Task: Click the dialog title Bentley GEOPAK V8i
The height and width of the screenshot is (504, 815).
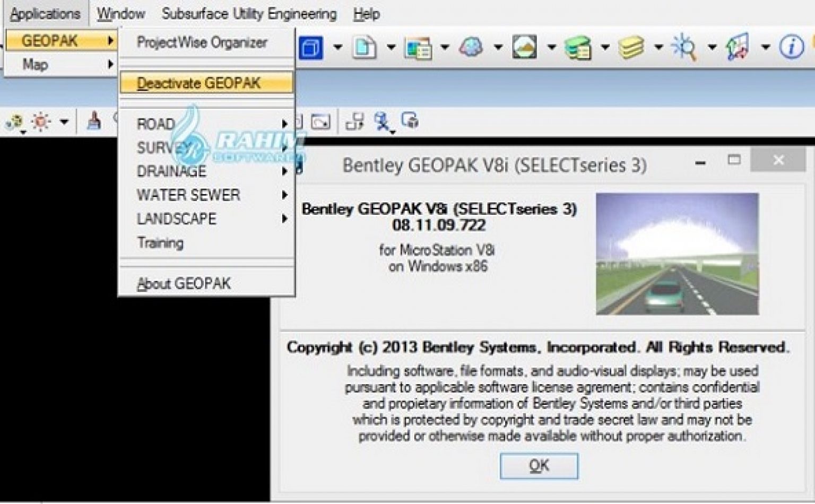Action: tap(495, 166)
